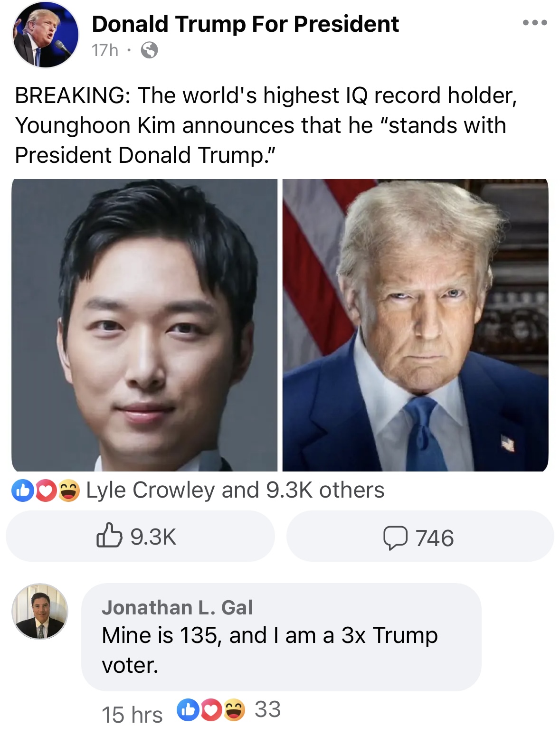Open Jonathan L. Gal's profile picture
This screenshot has width=560, height=745.
[40, 611]
